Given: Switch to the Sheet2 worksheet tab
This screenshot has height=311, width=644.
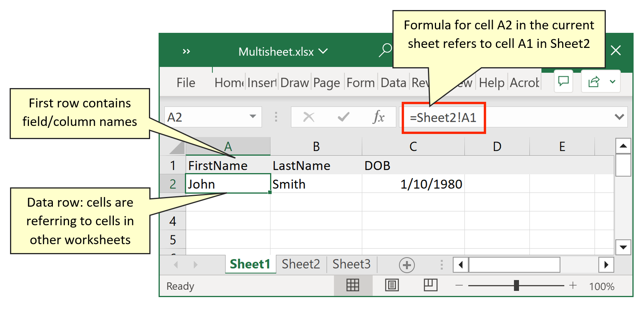Looking at the screenshot, I should tap(301, 264).
